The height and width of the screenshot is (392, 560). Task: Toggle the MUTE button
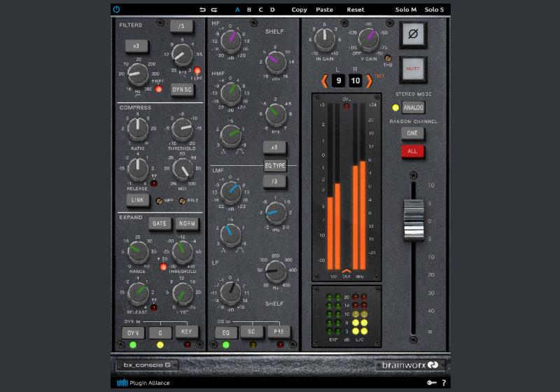tap(413, 69)
